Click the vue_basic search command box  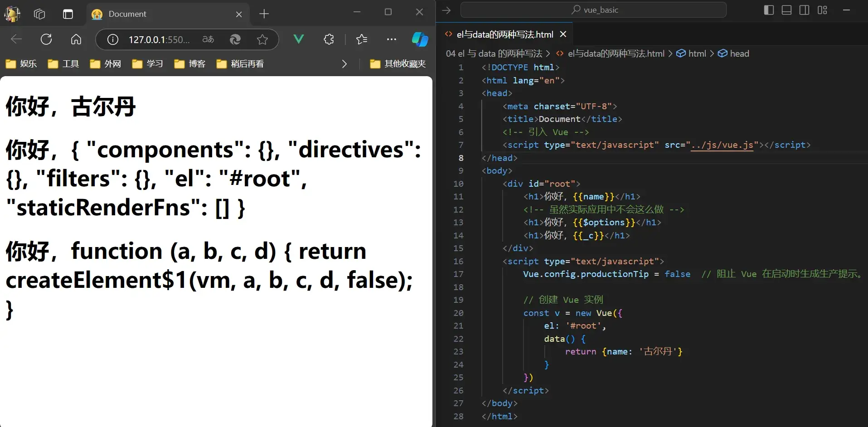[594, 10]
